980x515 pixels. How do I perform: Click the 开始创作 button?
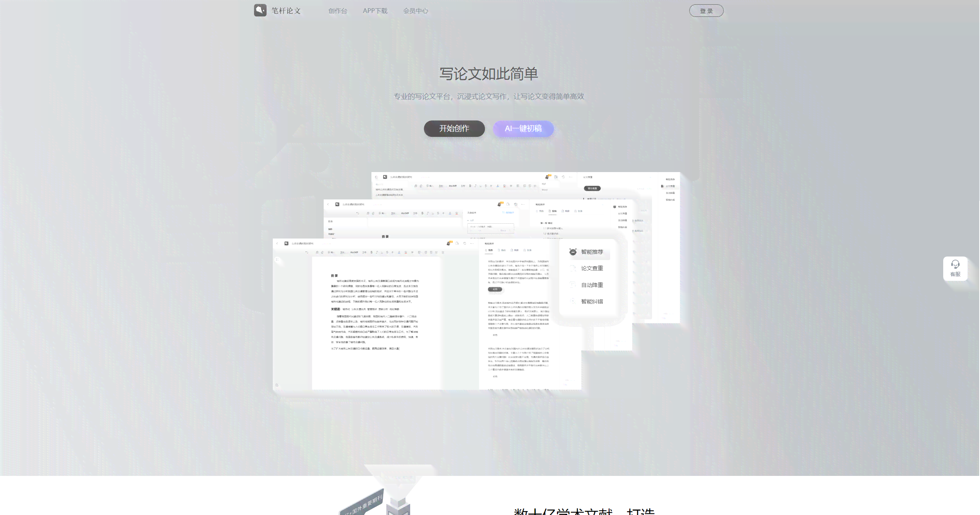tap(454, 128)
